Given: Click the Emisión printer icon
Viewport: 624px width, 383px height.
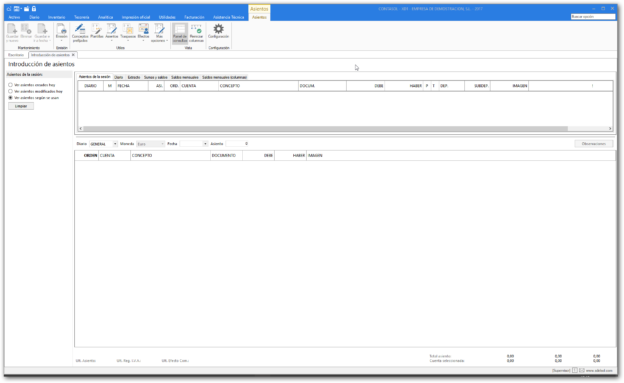Looking at the screenshot, I should [x=61, y=32].
